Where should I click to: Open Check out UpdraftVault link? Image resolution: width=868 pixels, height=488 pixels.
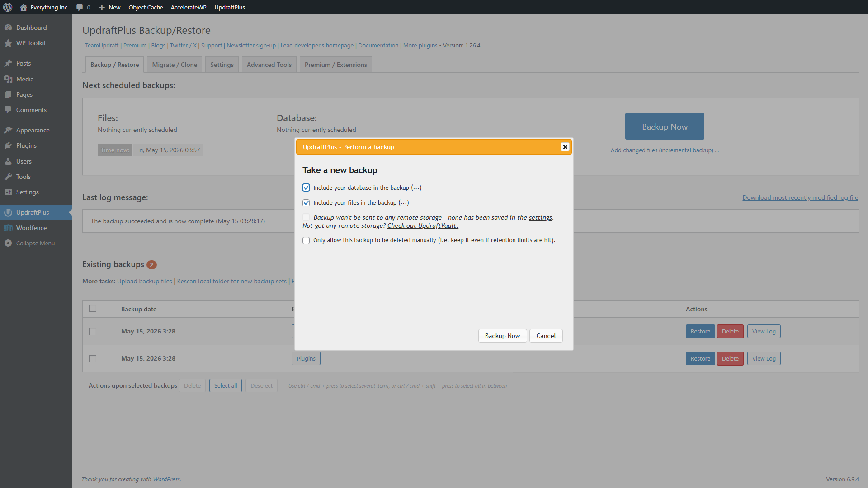(423, 225)
